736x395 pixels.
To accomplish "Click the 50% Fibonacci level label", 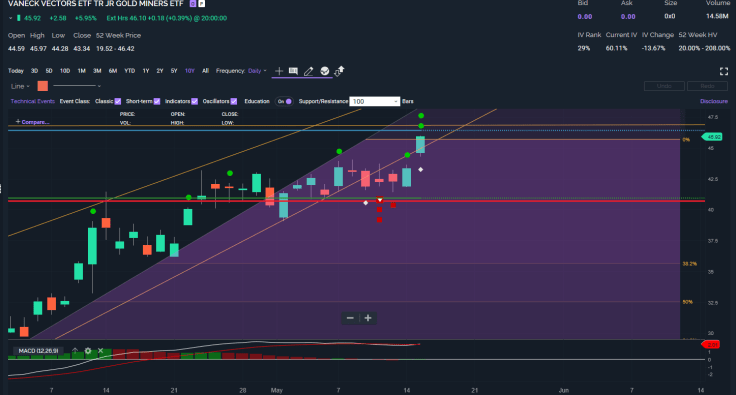I will pyautogui.click(x=688, y=302).
